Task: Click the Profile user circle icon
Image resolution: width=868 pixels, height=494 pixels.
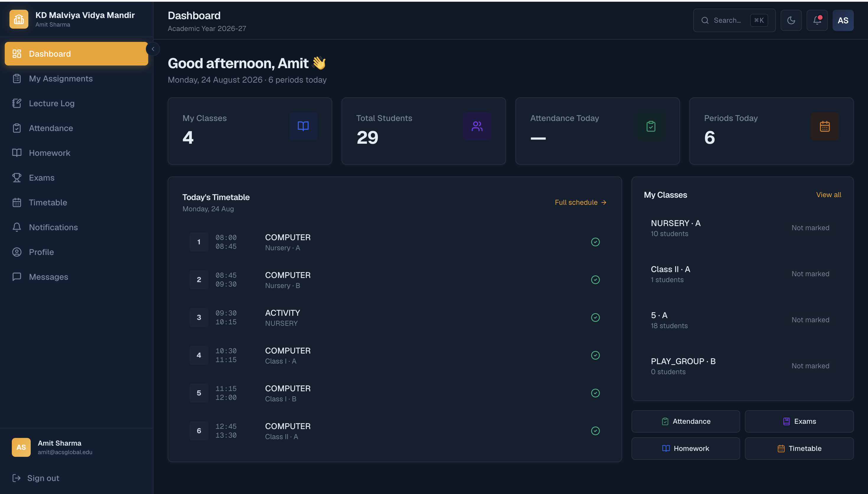Action: pos(17,252)
